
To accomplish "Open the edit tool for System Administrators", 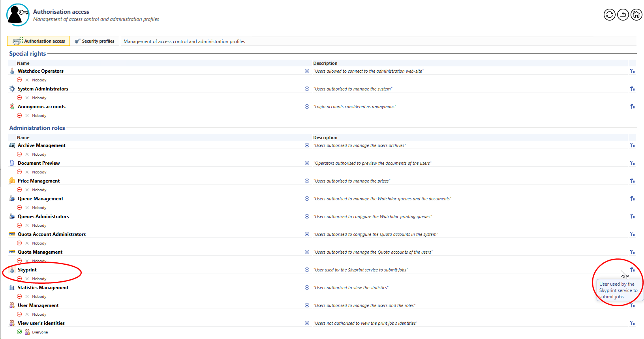I will pos(632,89).
